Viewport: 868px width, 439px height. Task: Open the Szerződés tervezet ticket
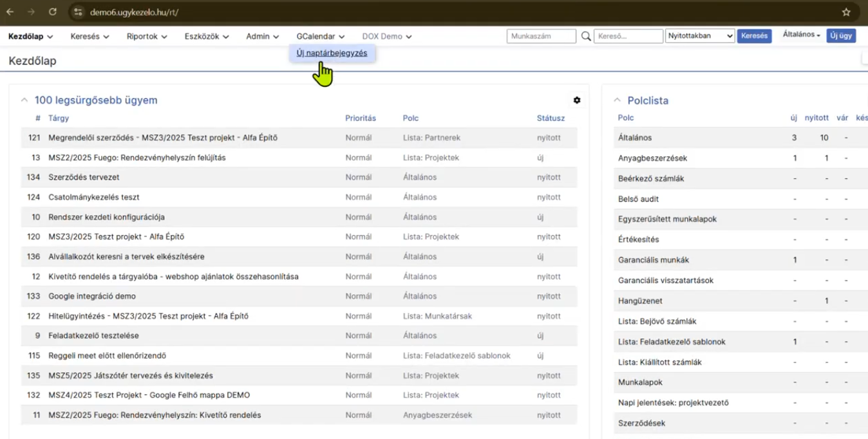pyautogui.click(x=84, y=177)
